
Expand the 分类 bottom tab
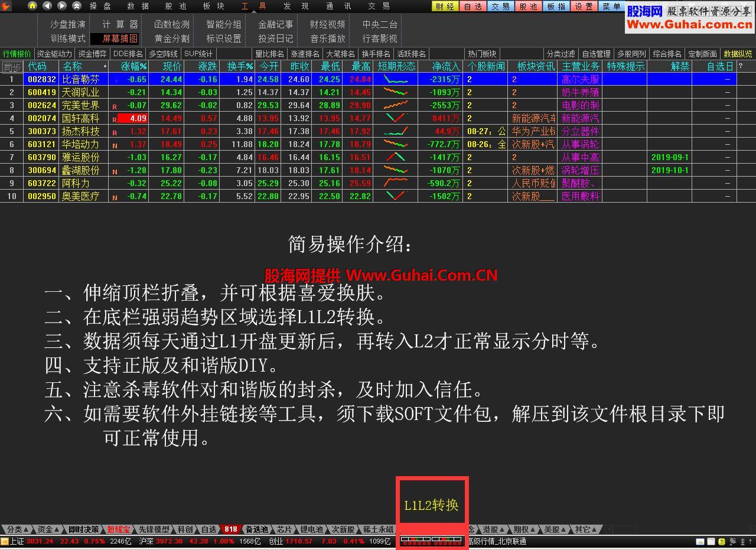pos(16,529)
